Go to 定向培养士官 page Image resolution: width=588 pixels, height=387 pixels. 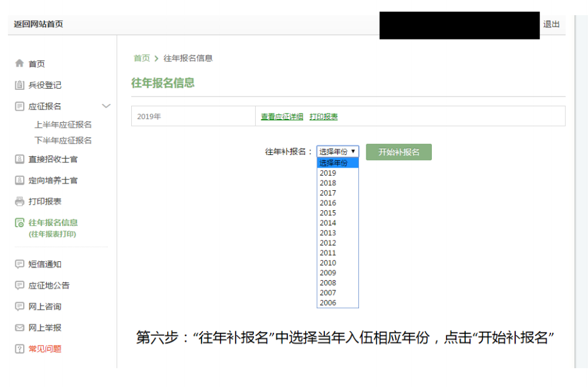click(53, 180)
